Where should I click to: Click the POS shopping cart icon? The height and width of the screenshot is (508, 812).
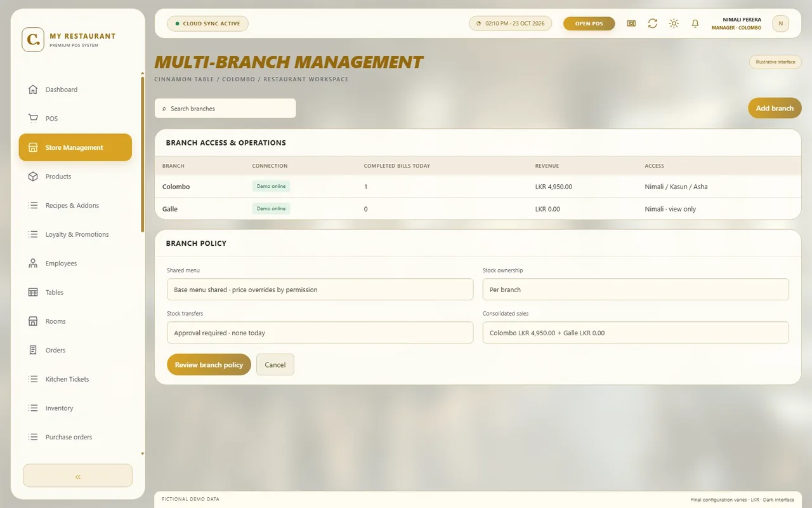(33, 118)
